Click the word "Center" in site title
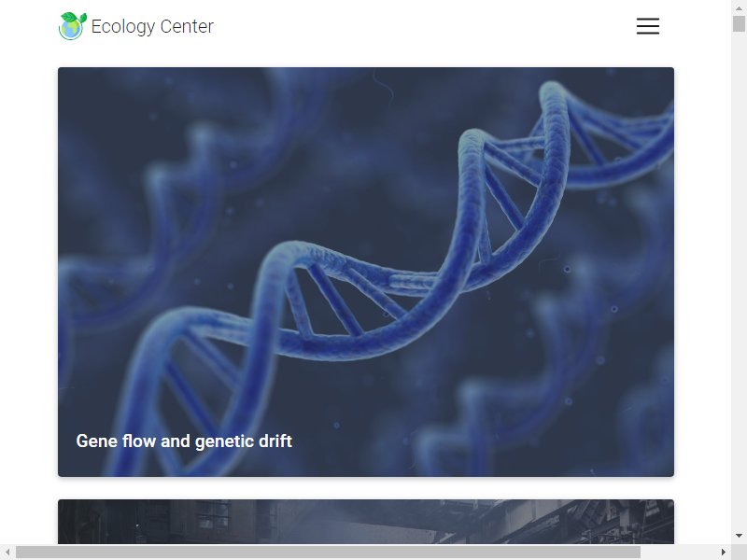The width and height of the screenshot is (747, 560). click(x=188, y=26)
